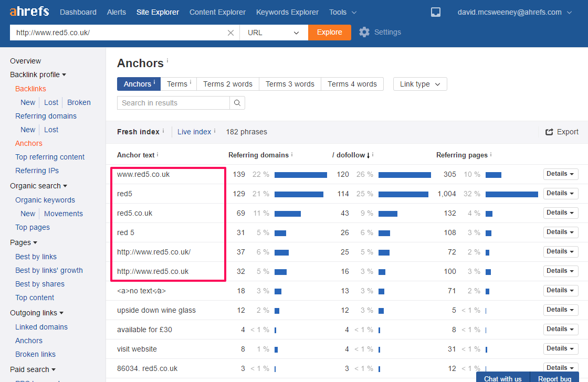Image resolution: width=588 pixels, height=382 pixels.
Task: Select the Anchors tab
Action: [139, 84]
